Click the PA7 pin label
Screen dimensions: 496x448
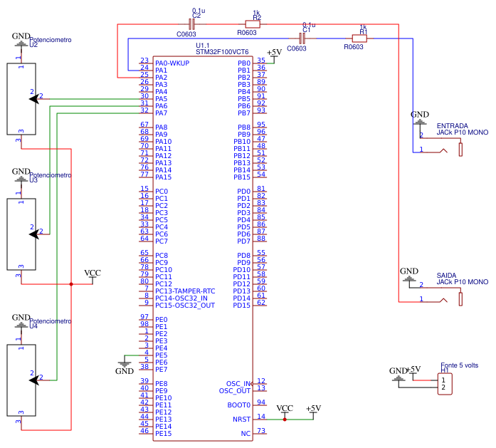(161, 113)
